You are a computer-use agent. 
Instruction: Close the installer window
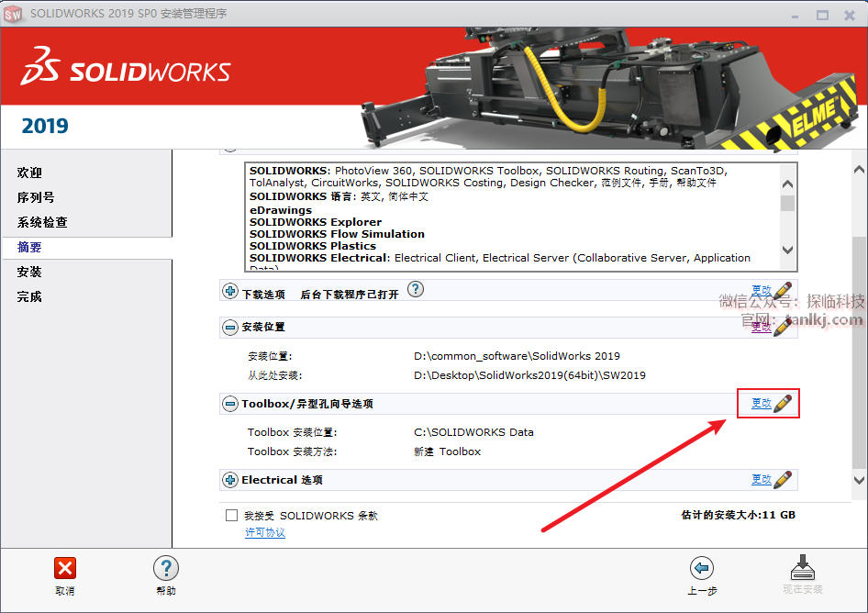pos(849,15)
